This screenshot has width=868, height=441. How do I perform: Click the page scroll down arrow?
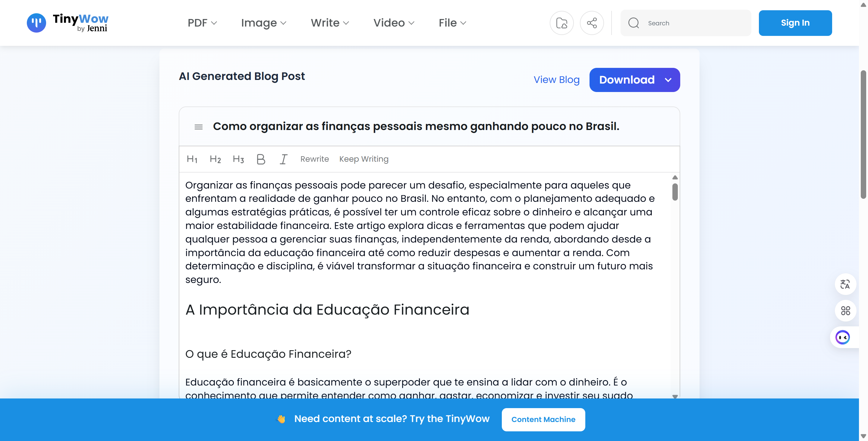click(x=863, y=436)
